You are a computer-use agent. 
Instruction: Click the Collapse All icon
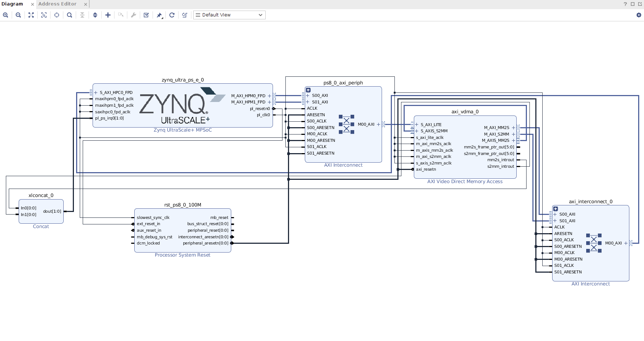click(x=82, y=15)
